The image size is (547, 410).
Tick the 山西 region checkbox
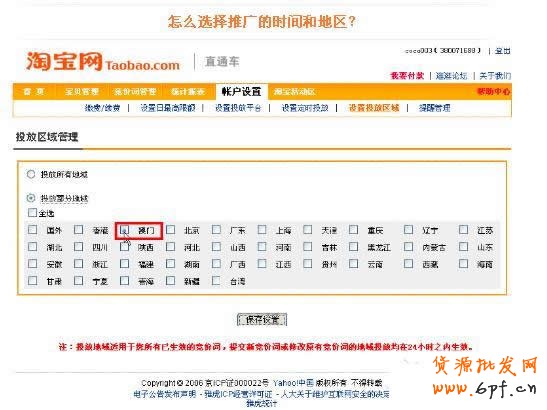point(216,247)
